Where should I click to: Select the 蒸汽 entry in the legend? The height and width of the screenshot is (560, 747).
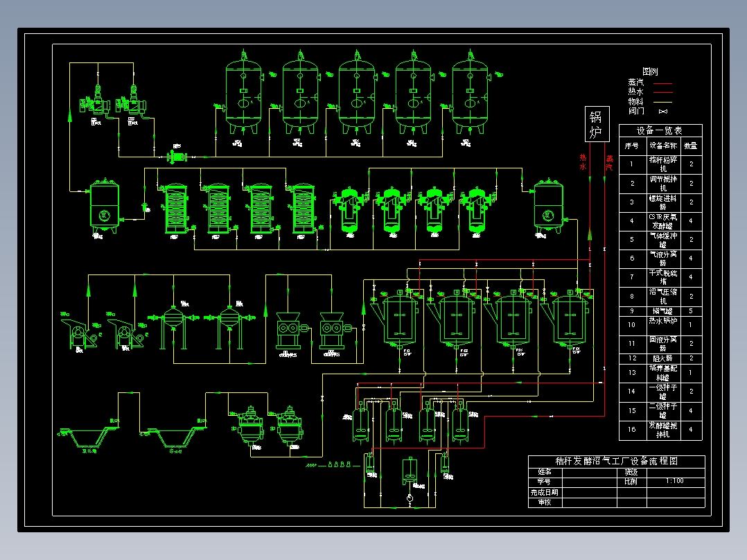635,82
